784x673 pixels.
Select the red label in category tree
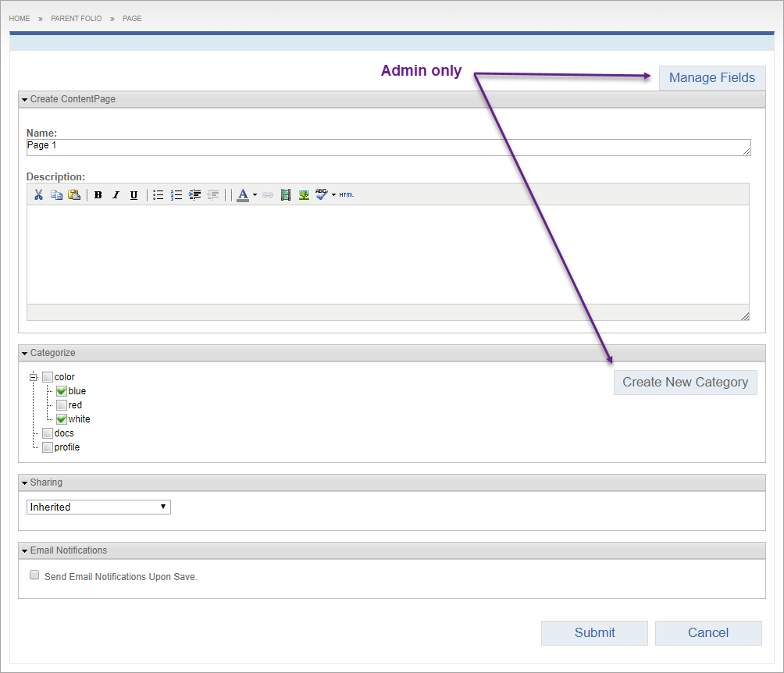75,405
